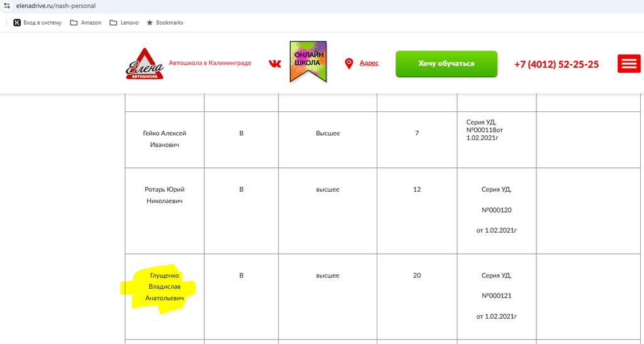Click the Елена автошкола triangle logo

(x=144, y=64)
